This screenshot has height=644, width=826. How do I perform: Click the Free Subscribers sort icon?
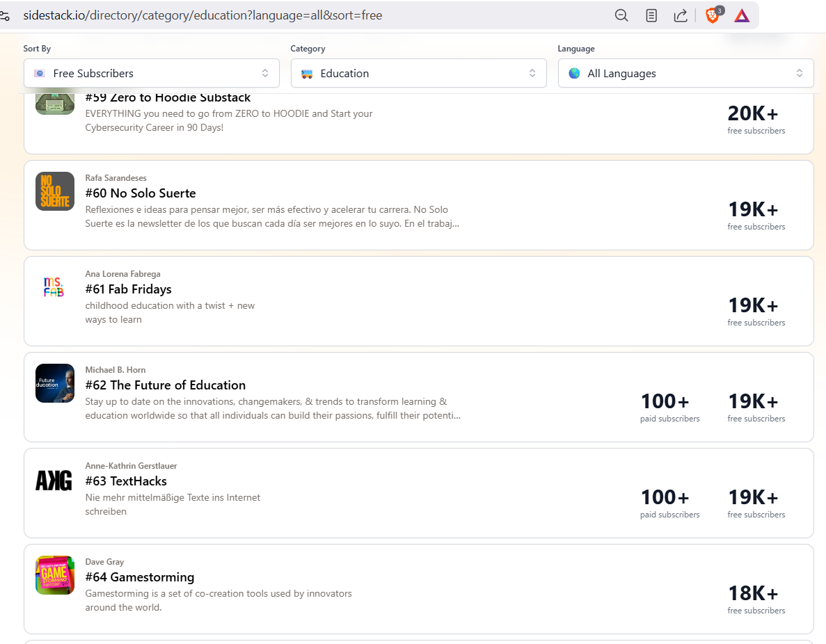click(x=40, y=73)
